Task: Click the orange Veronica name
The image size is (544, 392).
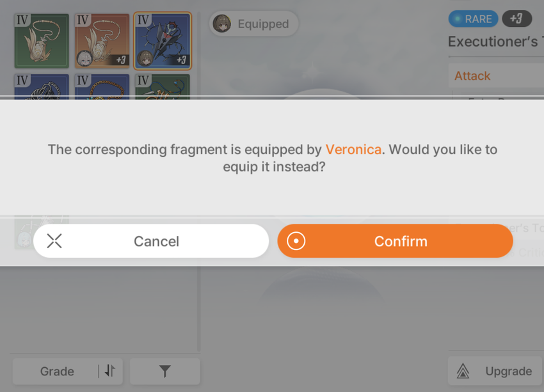Action: 353,150
